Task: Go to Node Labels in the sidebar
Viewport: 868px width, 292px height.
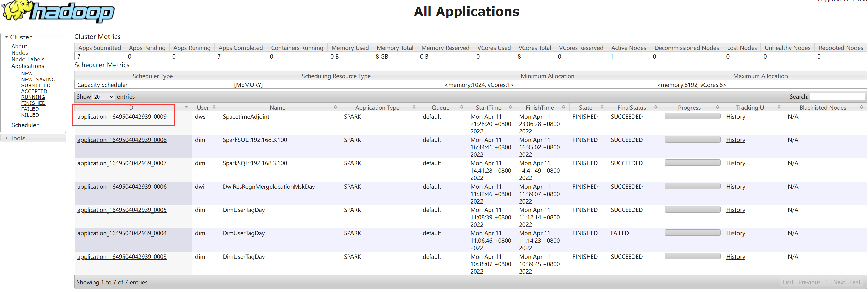Action: 28,59
